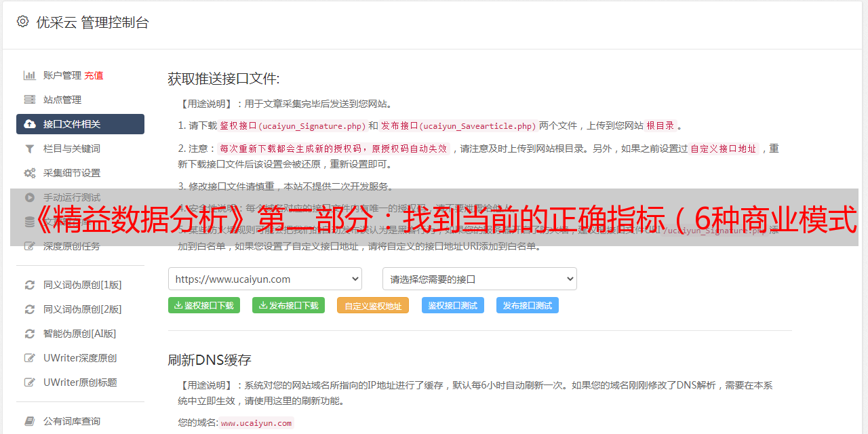This screenshot has width=868, height=434.
Task: Click the refresh icon for 智能伪原创[AI版]
Action: (30, 334)
